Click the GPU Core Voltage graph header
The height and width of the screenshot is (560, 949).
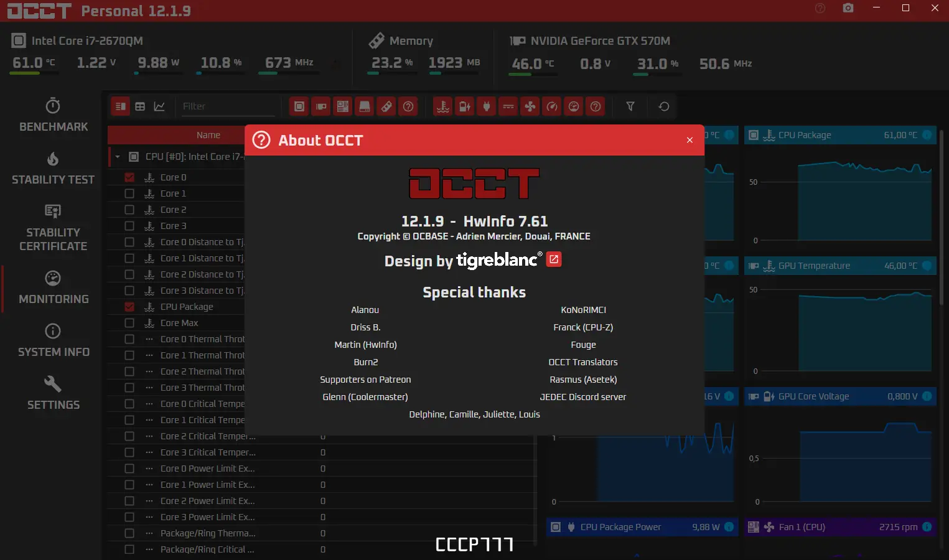(840, 396)
